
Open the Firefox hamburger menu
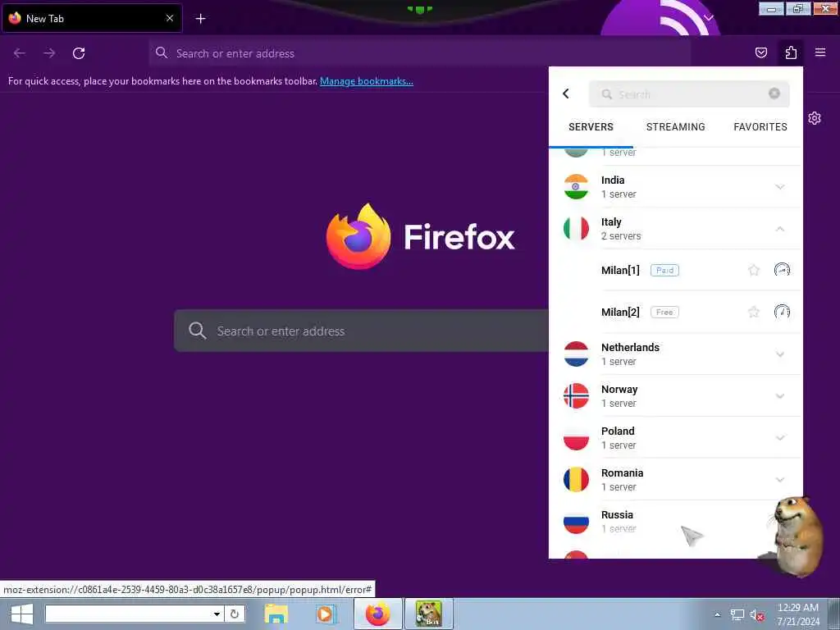tap(820, 52)
